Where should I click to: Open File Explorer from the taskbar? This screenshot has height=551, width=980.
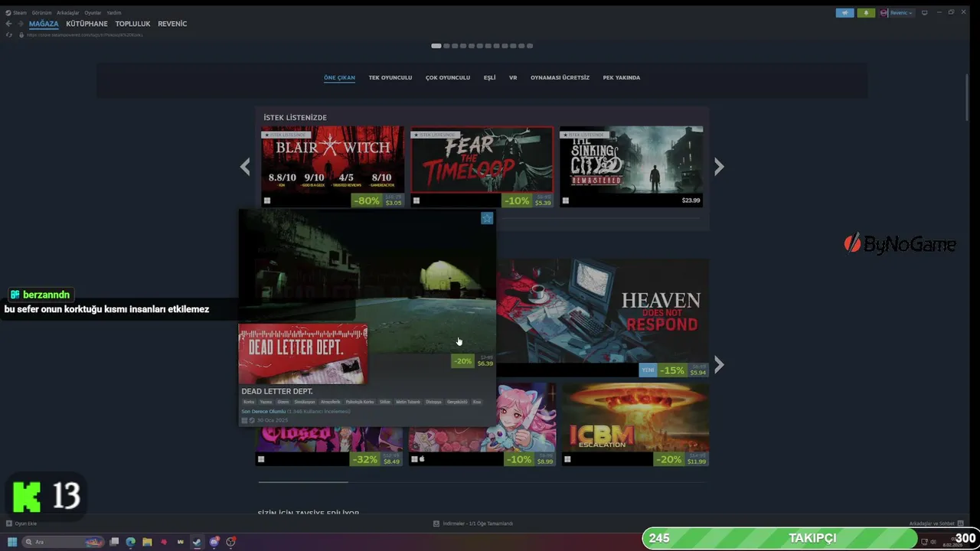click(147, 542)
